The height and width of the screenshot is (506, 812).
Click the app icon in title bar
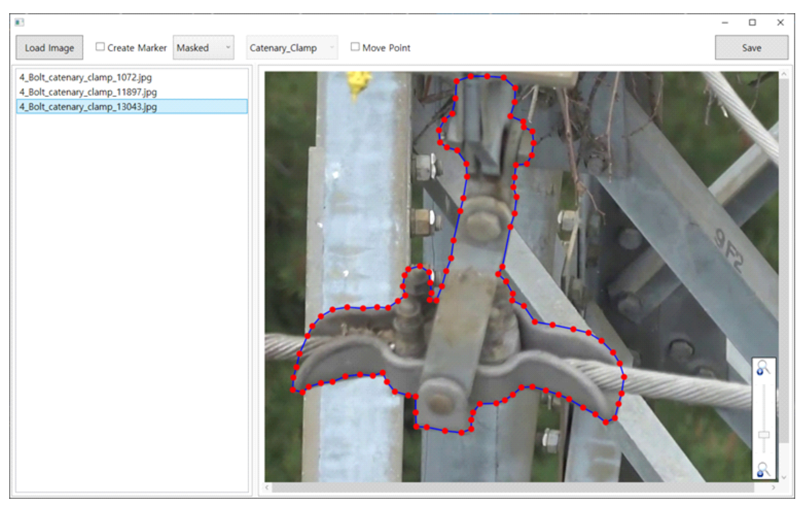[x=19, y=22]
